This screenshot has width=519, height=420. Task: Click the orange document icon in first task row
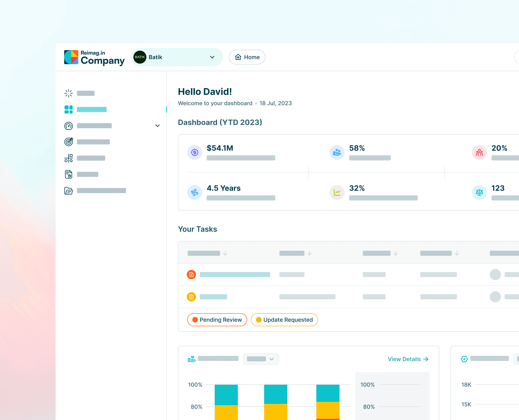coord(191,274)
